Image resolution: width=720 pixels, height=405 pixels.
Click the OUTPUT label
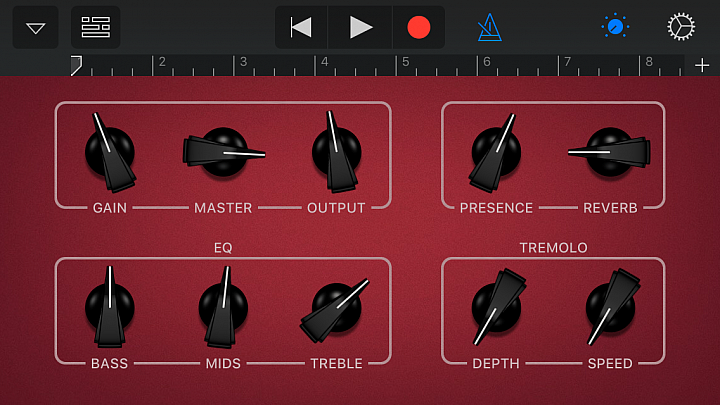pyautogui.click(x=336, y=208)
